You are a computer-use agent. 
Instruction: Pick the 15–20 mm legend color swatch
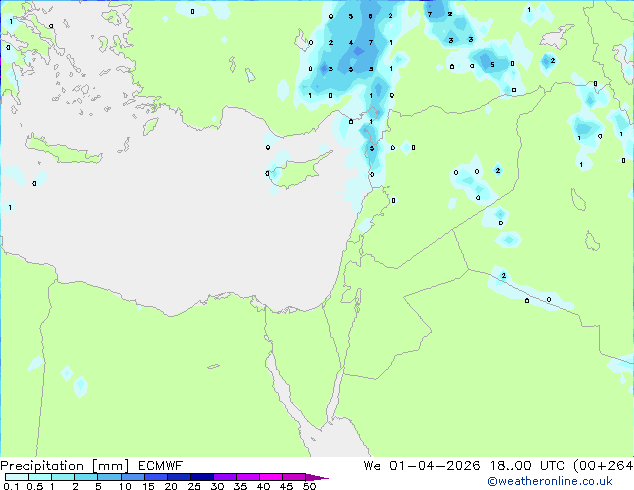coord(155,477)
